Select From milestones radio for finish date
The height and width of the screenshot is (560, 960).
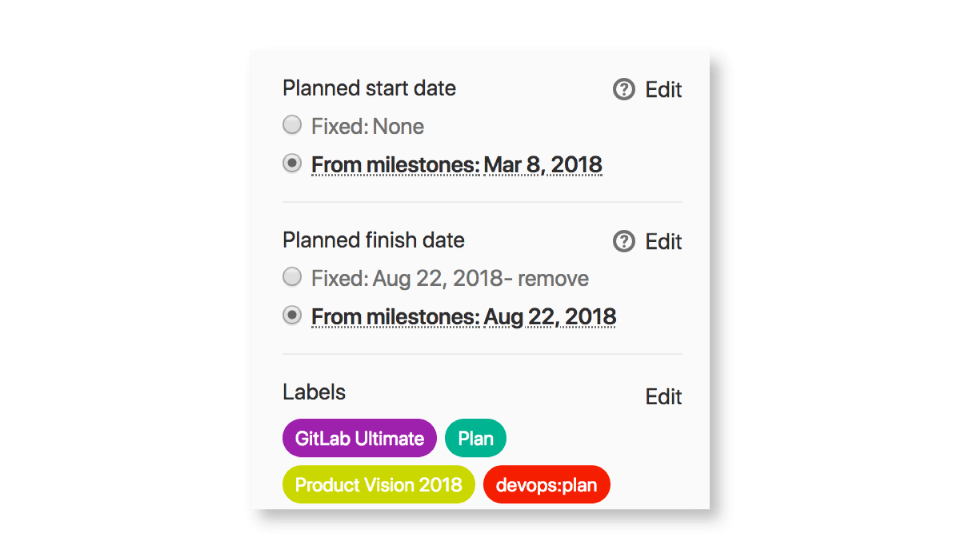(x=292, y=315)
